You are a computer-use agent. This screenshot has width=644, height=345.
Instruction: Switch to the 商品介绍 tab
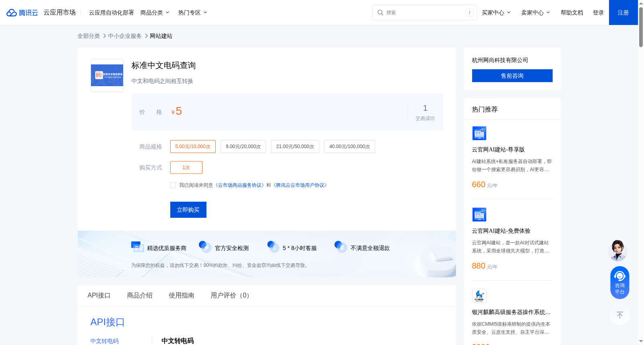point(140,295)
